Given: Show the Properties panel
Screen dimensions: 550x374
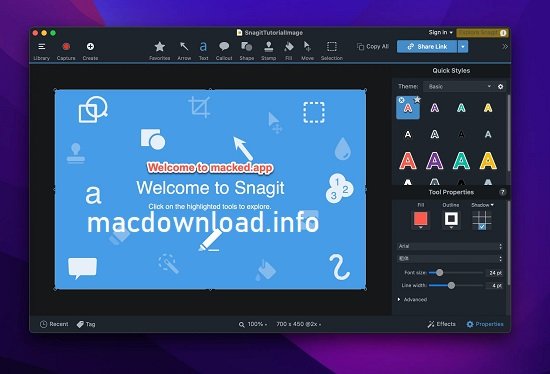Looking at the screenshot, I should point(485,324).
